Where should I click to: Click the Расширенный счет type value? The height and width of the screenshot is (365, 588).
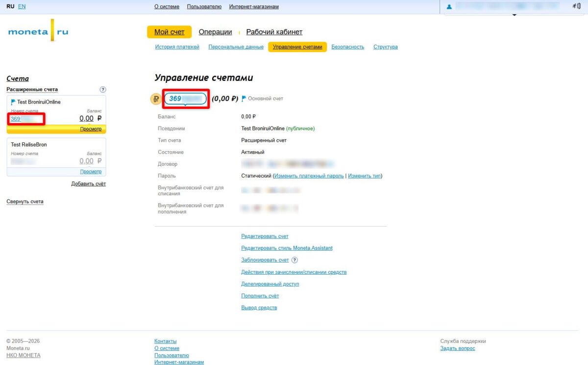click(264, 140)
